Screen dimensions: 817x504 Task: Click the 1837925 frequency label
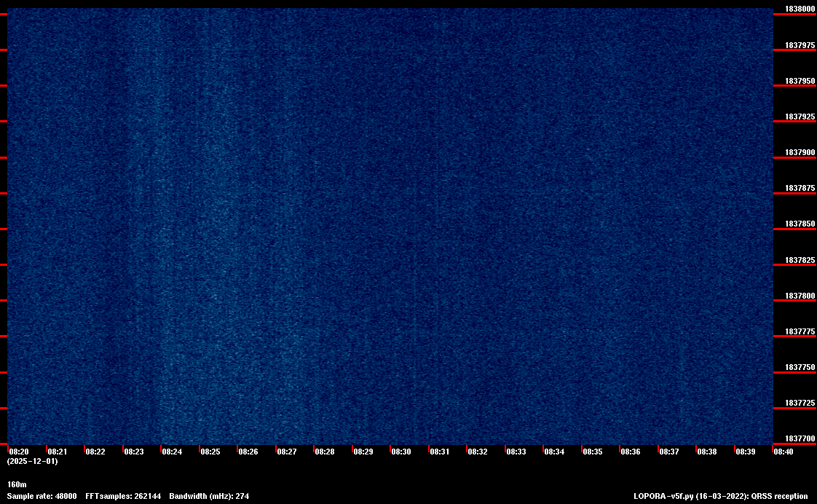coord(800,117)
